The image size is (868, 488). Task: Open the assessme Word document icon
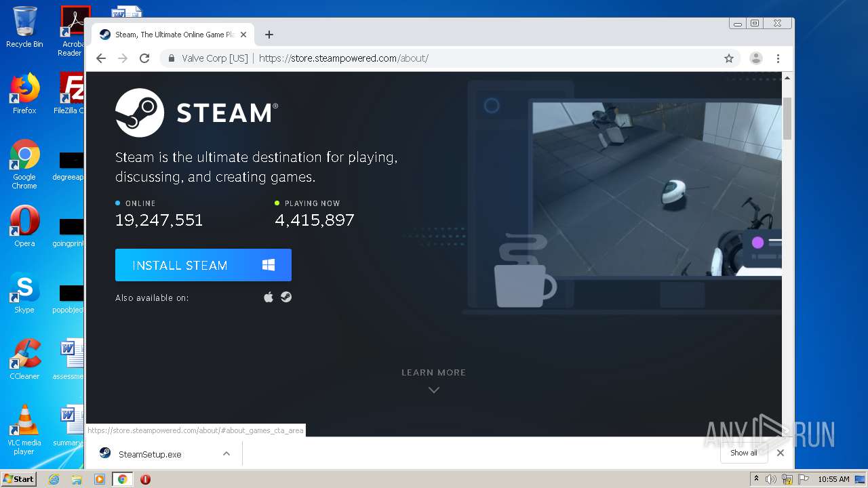[x=70, y=359]
